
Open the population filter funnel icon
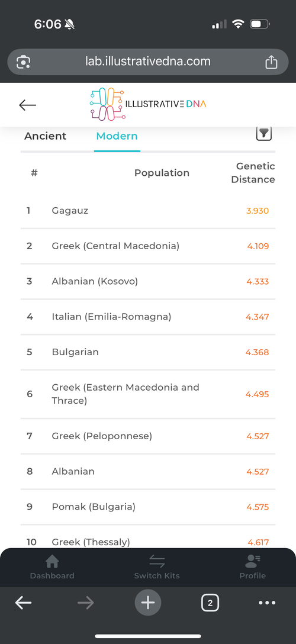coord(264,134)
